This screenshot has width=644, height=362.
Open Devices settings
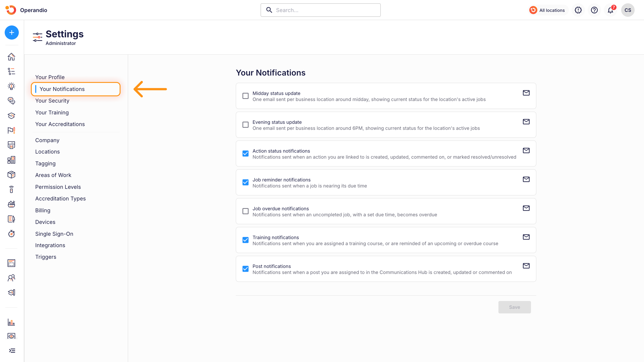[45, 222]
